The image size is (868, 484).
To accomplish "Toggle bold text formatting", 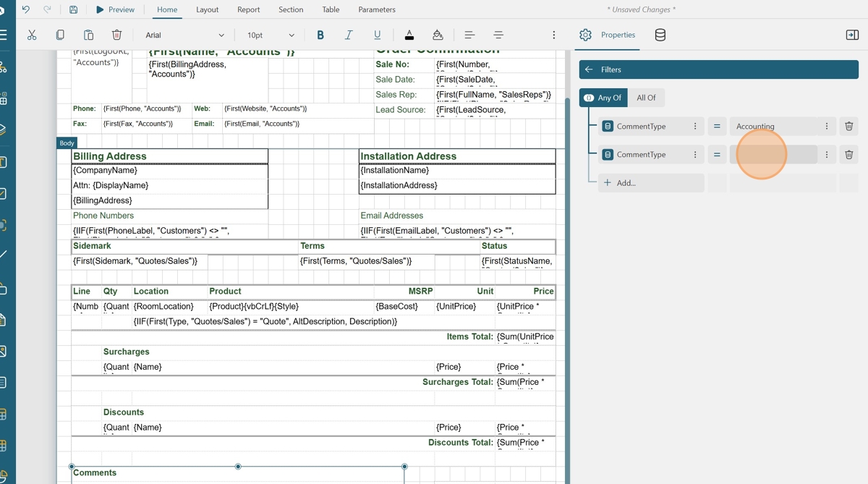I will coord(320,35).
